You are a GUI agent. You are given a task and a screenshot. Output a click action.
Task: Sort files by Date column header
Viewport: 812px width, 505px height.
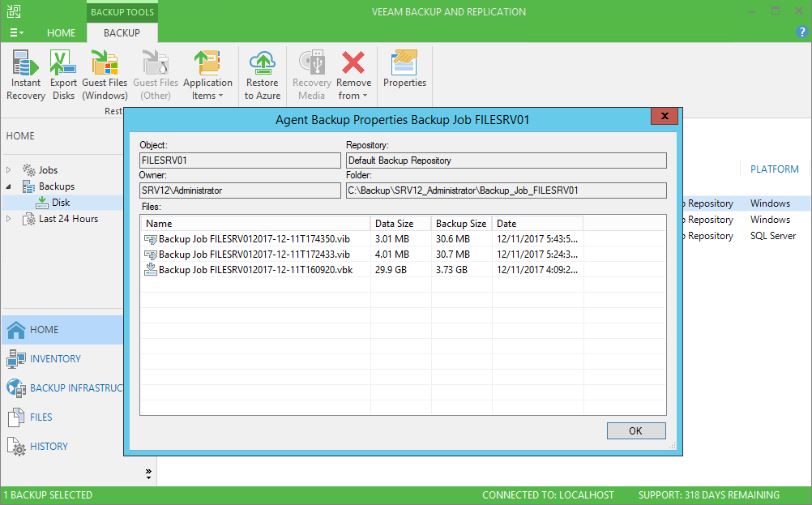pyautogui.click(x=537, y=223)
